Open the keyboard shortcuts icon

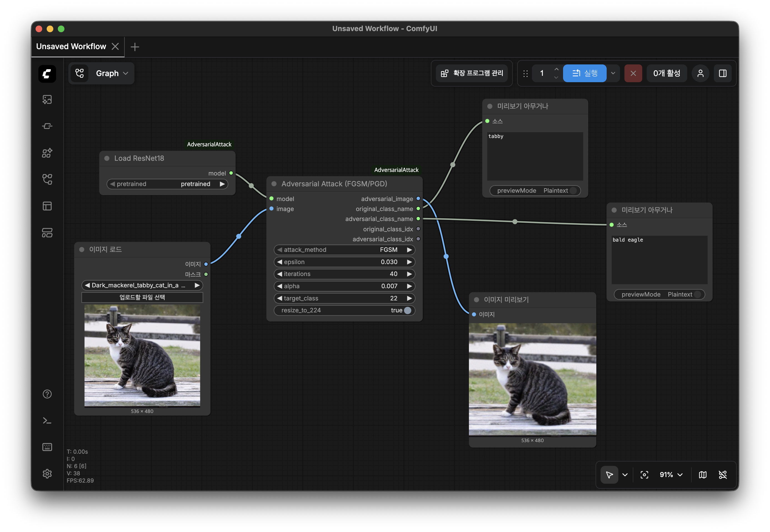point(47,447)
